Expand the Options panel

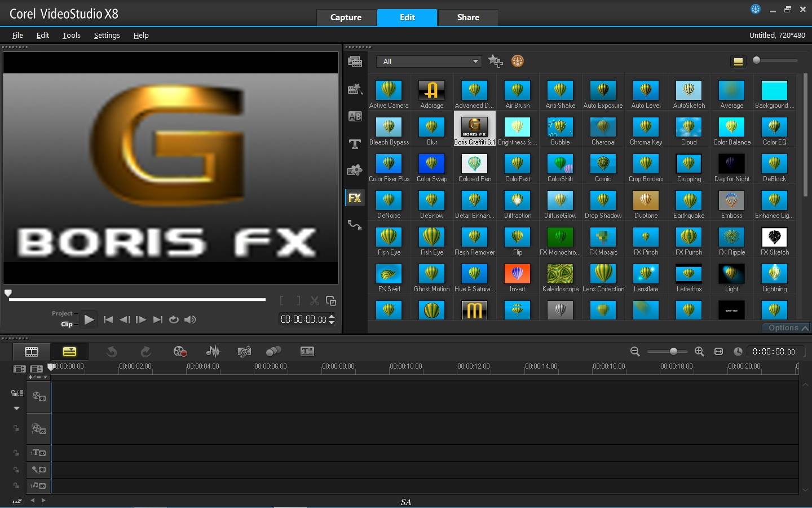(787, 328)
